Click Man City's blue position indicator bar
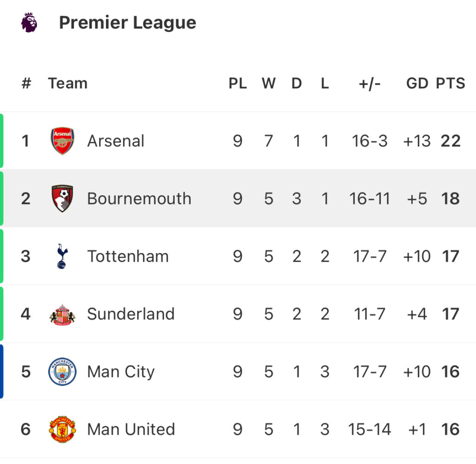The height and width of the screenshot is (464, 476). pos(2,371)
